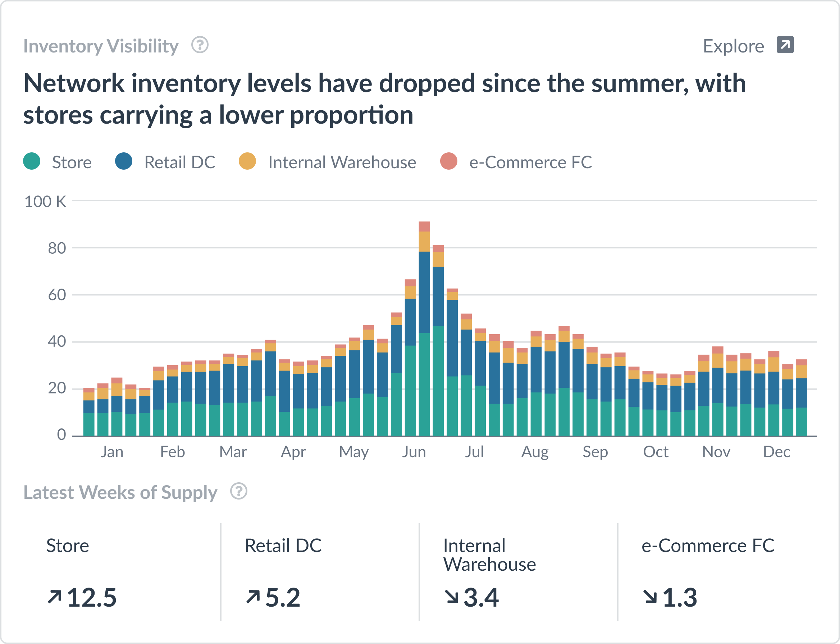The image size is (840, 644).
Task: Toggle the Store legend series
Action: tap(58, 162)
